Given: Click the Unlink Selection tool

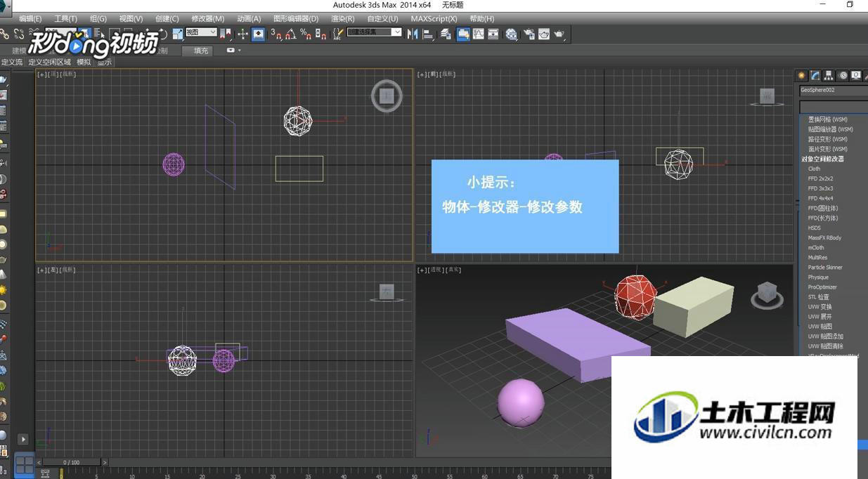Looking at the screenshot, I should [19, 33].
